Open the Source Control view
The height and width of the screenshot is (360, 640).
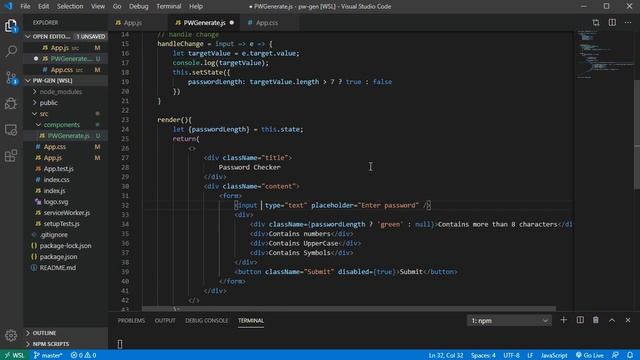[11, 78]
